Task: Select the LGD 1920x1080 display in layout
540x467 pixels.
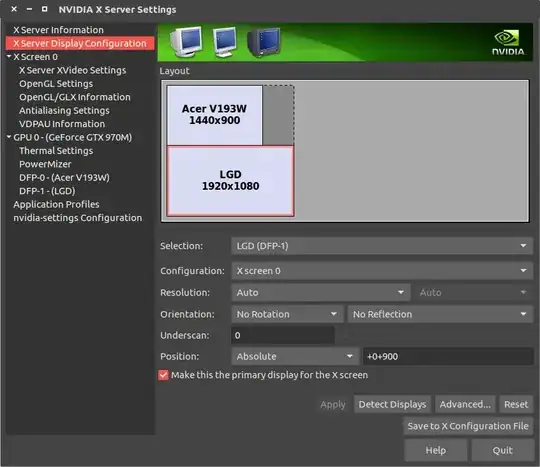Action: pyautogui.click(x=230, y=181)
